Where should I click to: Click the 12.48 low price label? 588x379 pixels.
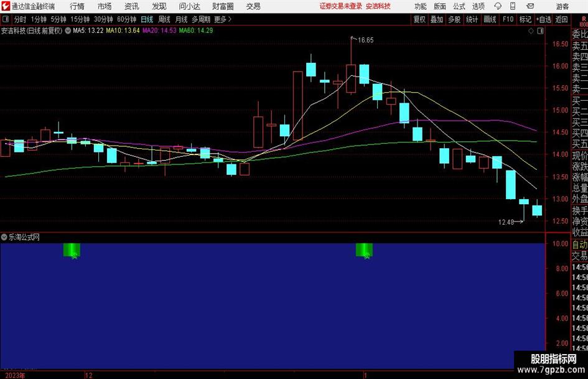tap(506, 222)
